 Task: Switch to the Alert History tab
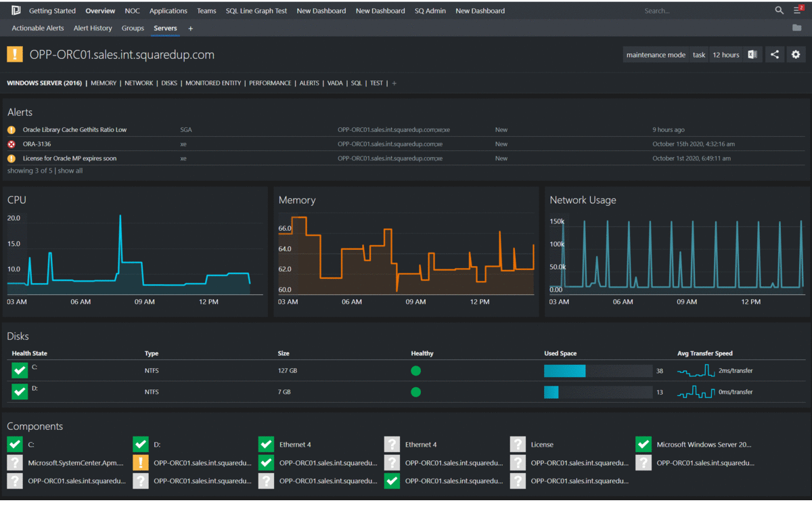tap(93, 28)
